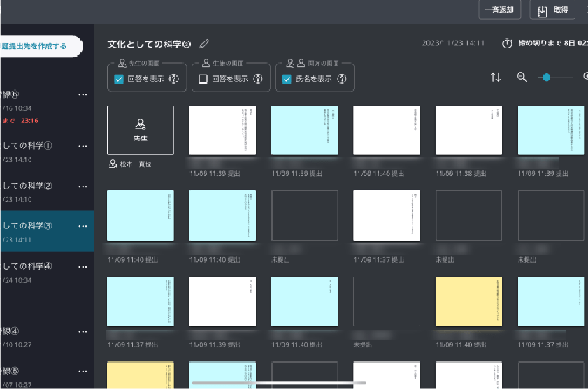This screenshot has height=392, width=588.
Task: Click the 一斉返却 button
Action: click(x=499, y=10)
